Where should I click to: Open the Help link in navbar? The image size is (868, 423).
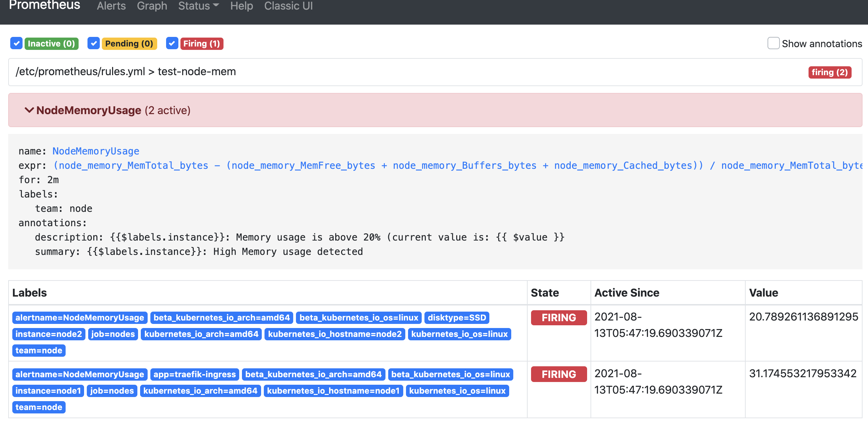(x=242, y=6)
